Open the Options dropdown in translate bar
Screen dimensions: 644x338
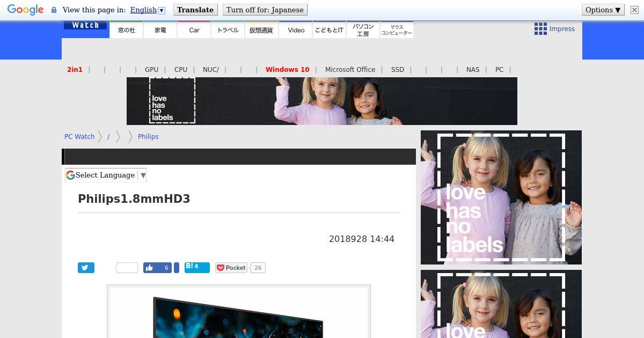(603, 10)
